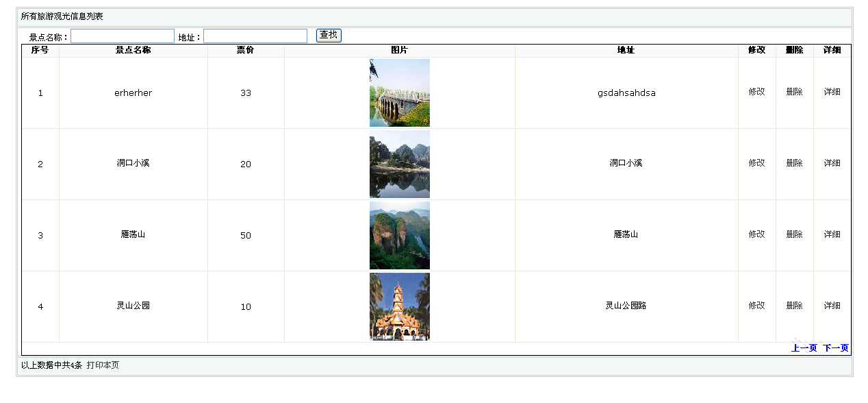Screen dimensions: 868x403
Task: Go to next page with 下一页
Action: click(836, 348)
